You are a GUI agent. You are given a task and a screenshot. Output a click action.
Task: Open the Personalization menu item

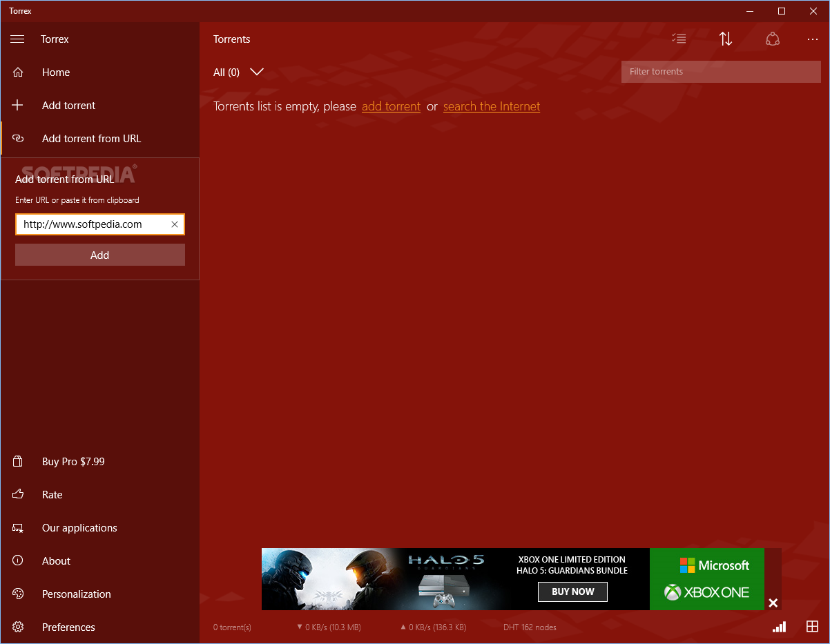click(x=100, y=594)
